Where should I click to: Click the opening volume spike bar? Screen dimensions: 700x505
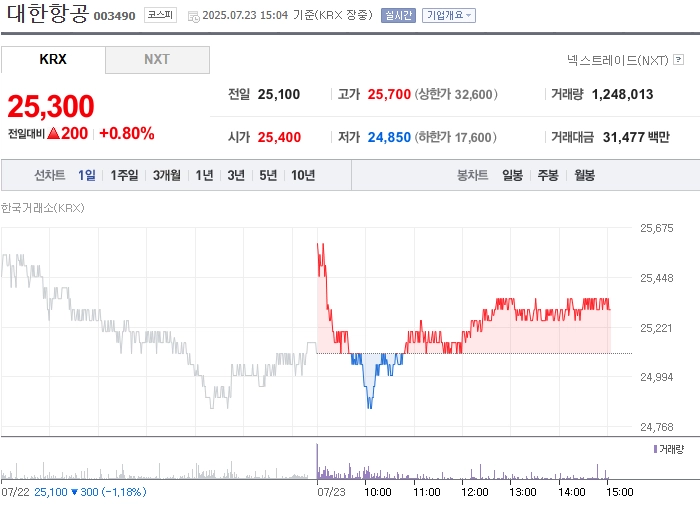(317, 461)
